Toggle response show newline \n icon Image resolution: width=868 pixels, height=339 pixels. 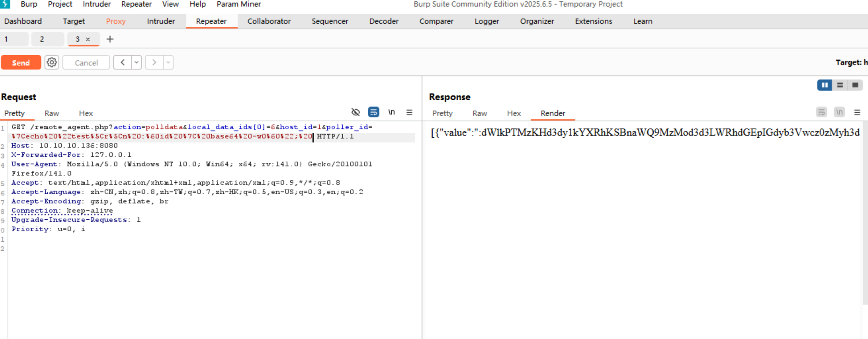tap(839, 112)
